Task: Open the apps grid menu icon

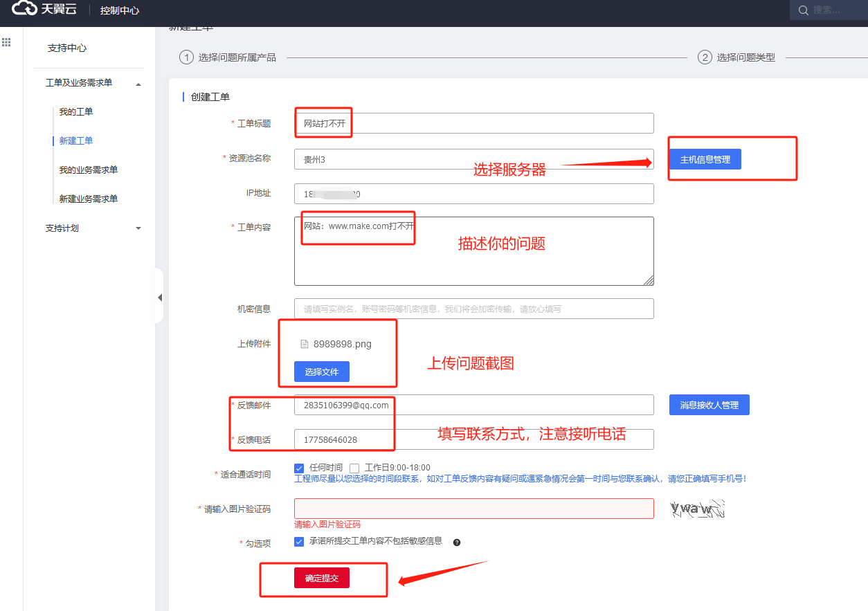Action: (x=6, y=42)
